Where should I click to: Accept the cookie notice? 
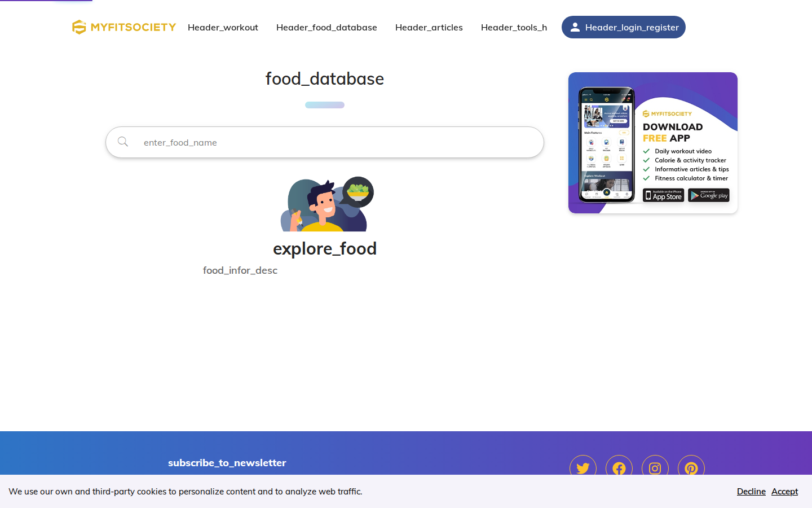(x=784, y=492)
